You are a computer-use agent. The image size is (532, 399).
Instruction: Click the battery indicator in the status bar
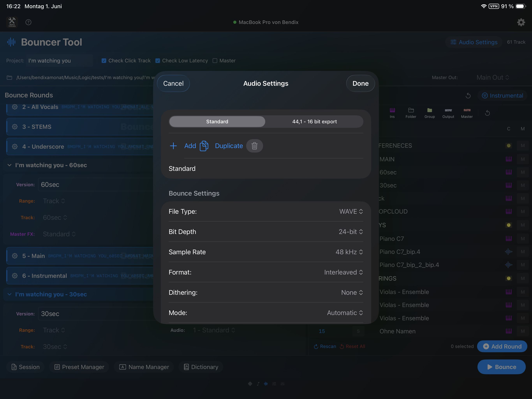click(521, 6)
